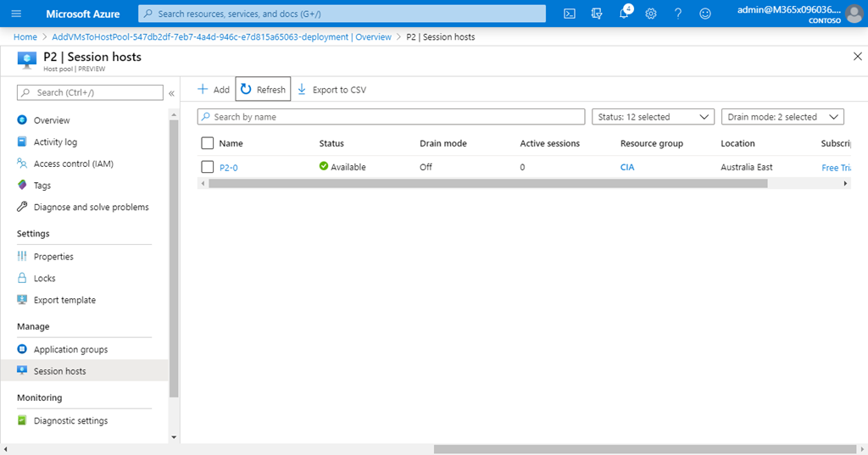The height and width of the screenshot is (455, 868).
Task: Open the notifications bell icon
Action: (625, 14)
